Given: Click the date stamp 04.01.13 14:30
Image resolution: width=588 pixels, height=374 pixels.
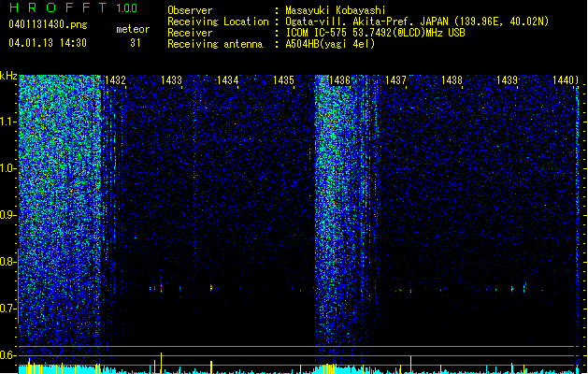Looking at the screenshot, I should [x=48, y=43].
